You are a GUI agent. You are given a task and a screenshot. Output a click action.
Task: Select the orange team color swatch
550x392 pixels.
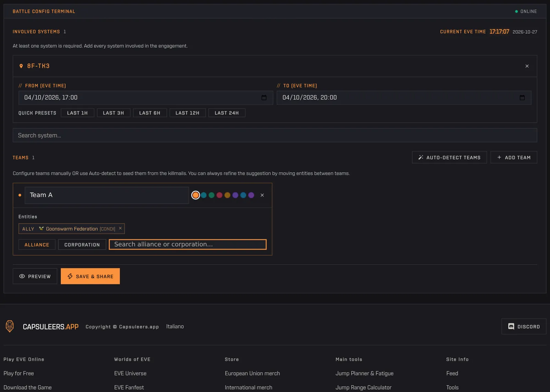tap(196, 195)
